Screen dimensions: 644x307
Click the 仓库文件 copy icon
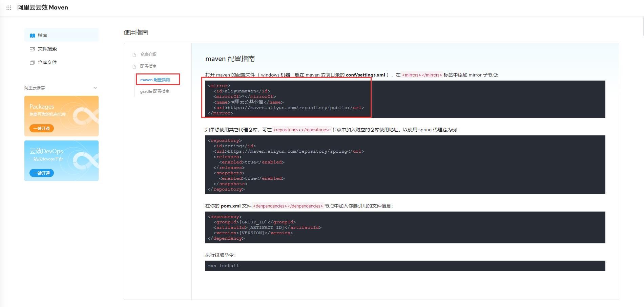pyautogui.click(x=33, y=63)
